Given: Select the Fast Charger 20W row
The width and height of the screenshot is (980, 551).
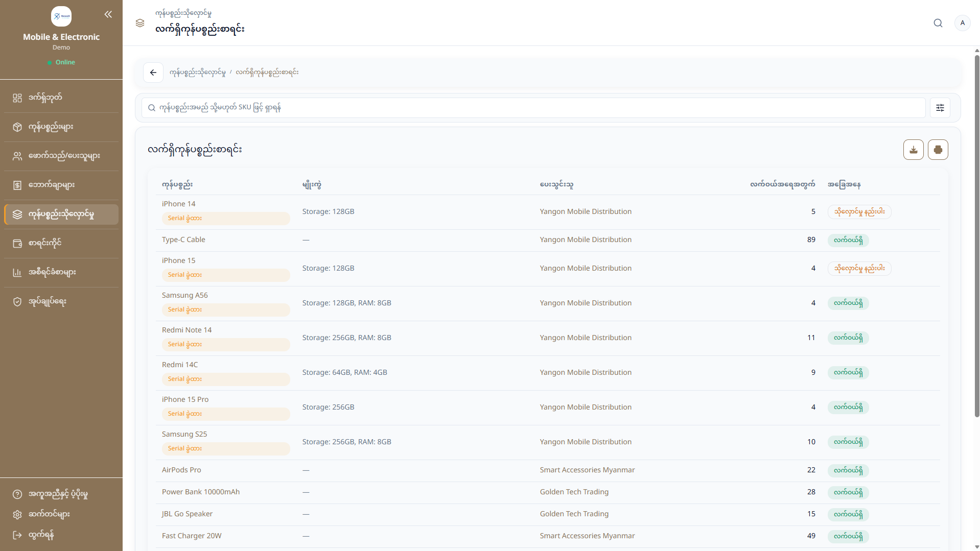Looking at the screenshot, I should pyautogui.click(x=548, y=536).
